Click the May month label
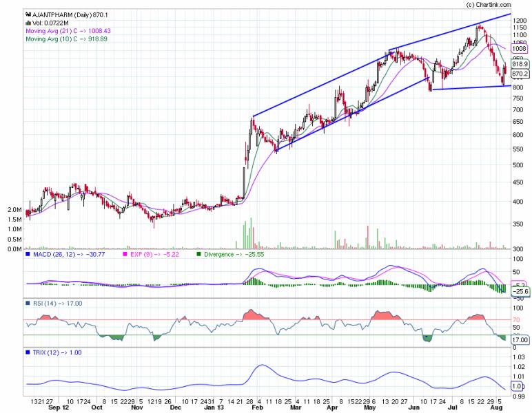The width and height of the screenshot is (532, 413). 369,407
